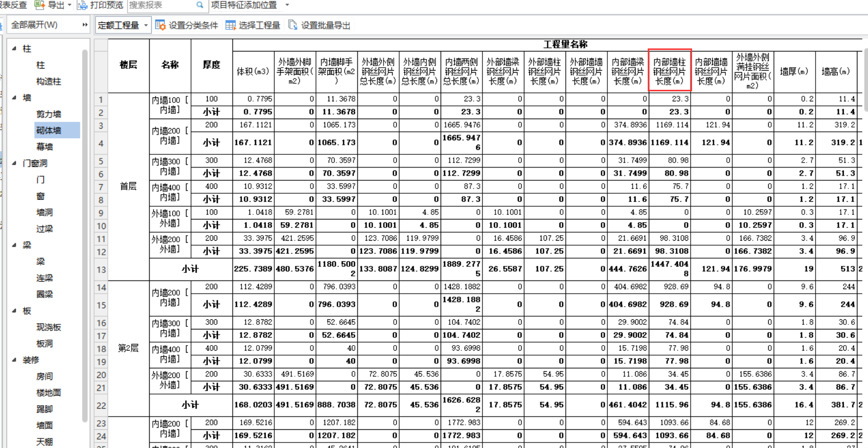Click the 表反查 toolbar button
The width and height of the screenshot is (868, 448).
tap(13, 5)
